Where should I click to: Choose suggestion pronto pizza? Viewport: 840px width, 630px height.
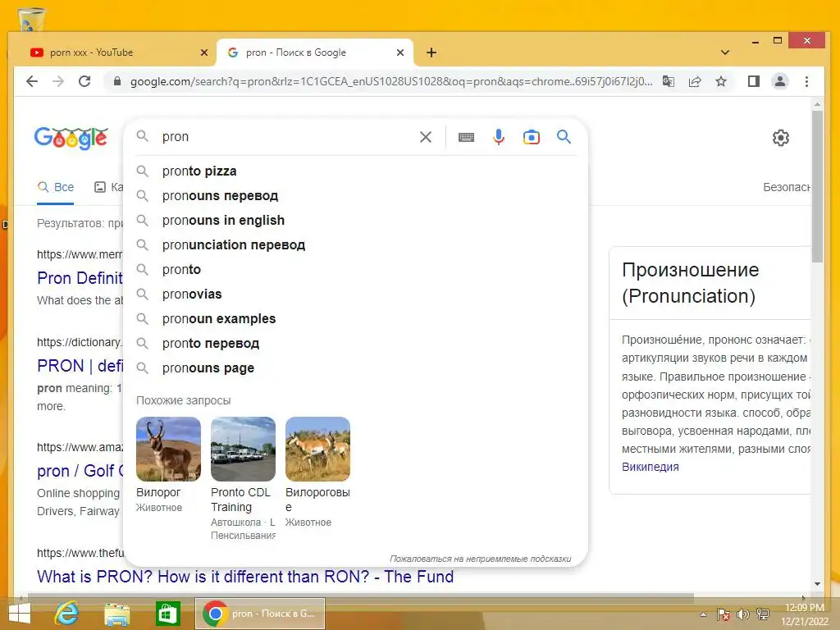355,171
